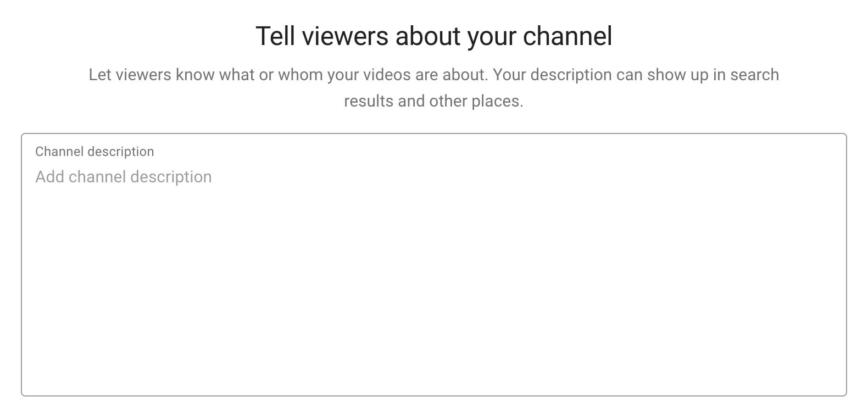The width and height of the screenshot is (868, 413).
Task: Click the word 'viewers' in the heading
Action: point(346,36)
